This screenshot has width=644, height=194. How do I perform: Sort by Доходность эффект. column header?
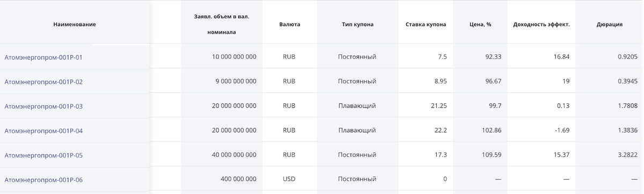541,24
